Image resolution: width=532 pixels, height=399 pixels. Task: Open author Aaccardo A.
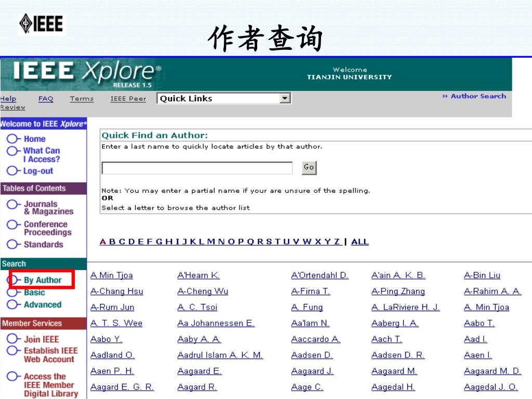point(316,339)
